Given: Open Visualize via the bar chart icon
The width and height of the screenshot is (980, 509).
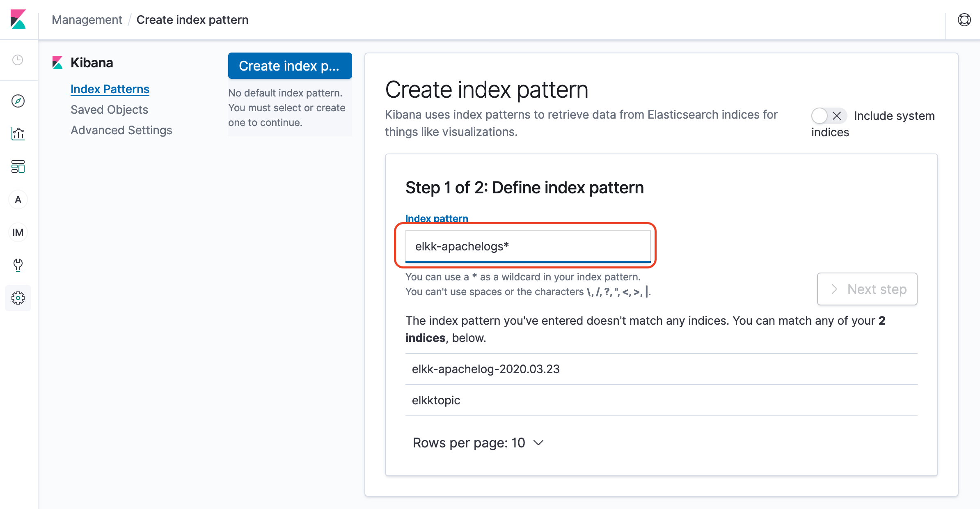Looking at the screenshot, I should [x=18, y=134].
